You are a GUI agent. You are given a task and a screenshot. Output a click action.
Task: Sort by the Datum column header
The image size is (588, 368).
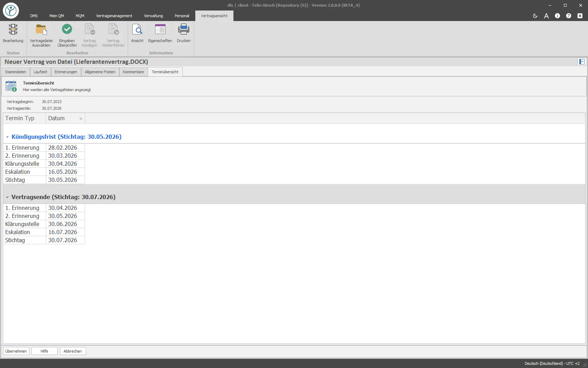pos(65,118)
